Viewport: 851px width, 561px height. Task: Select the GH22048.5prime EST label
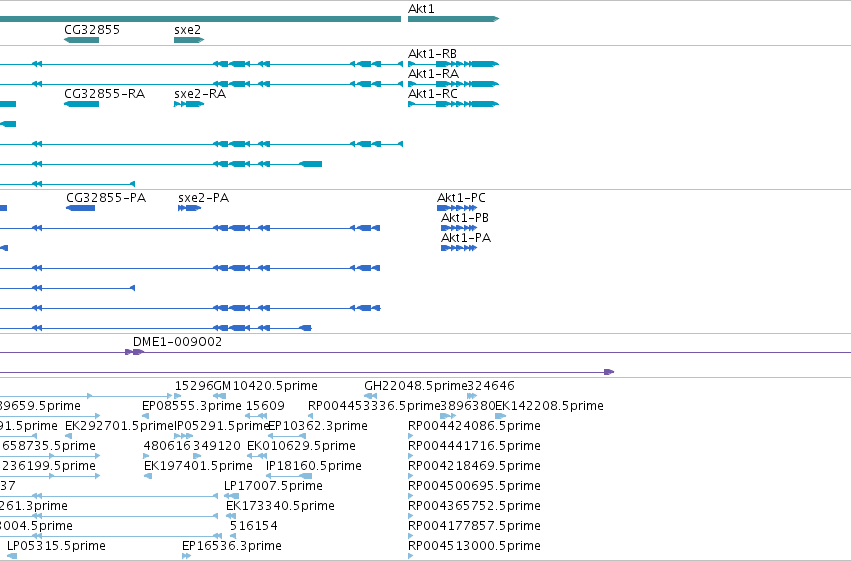[x=416, y=386]
